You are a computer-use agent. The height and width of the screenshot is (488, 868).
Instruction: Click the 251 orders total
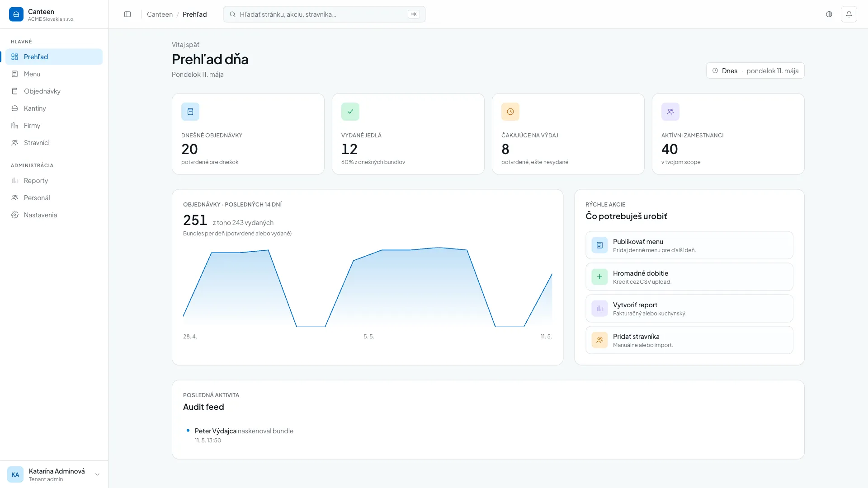195,221
